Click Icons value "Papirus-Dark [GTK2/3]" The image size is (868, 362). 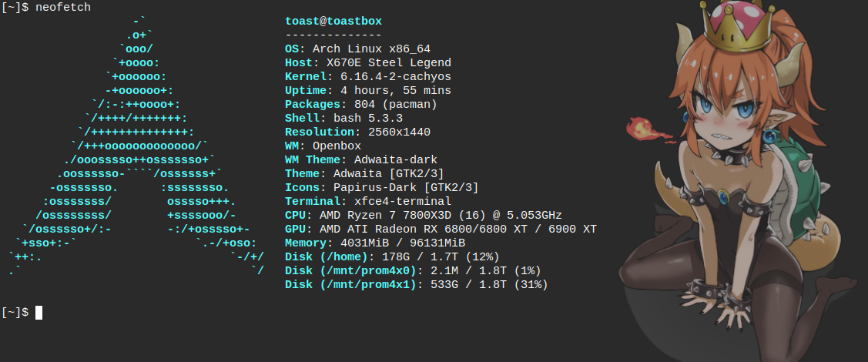(x=406, y=188)
